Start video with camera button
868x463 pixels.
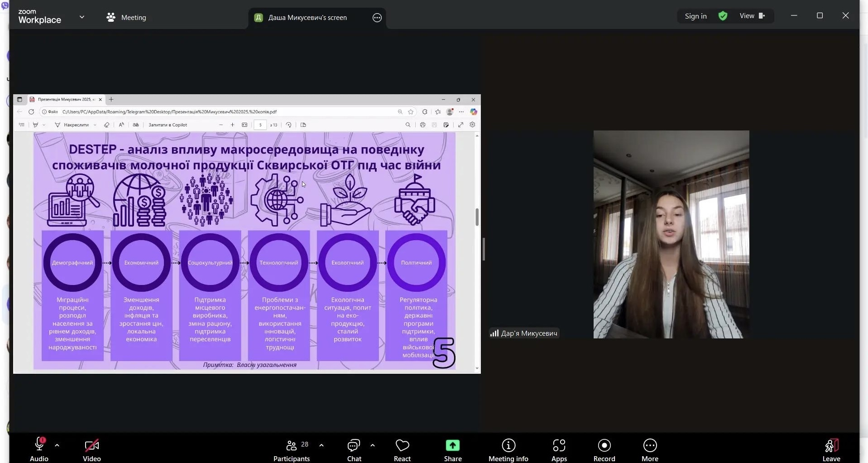(91, 449)
